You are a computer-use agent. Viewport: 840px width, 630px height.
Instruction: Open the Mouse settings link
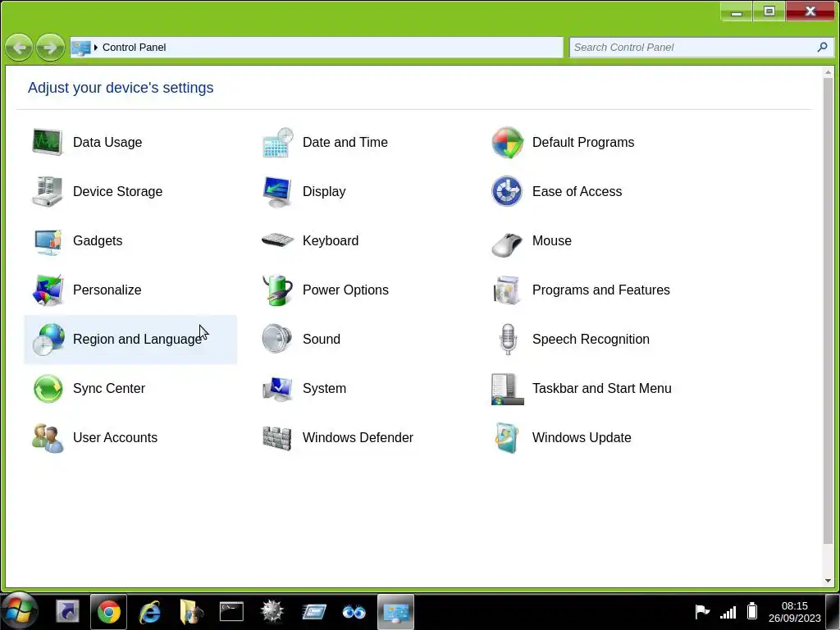pos(552,241)
